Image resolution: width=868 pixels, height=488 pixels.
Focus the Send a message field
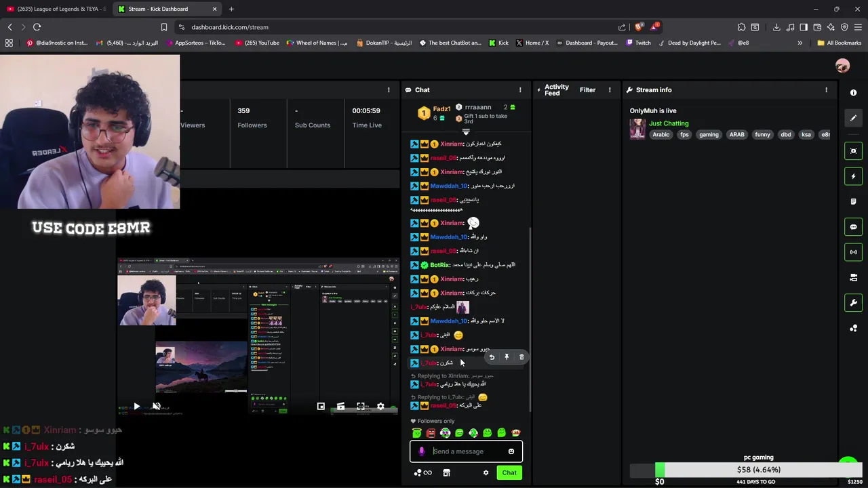tap(466, 451)
